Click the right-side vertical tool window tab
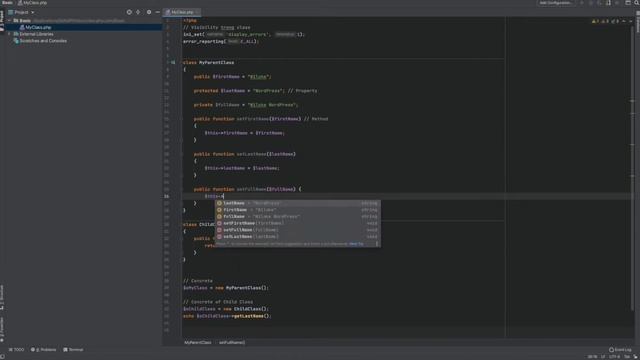 (638, 22)
